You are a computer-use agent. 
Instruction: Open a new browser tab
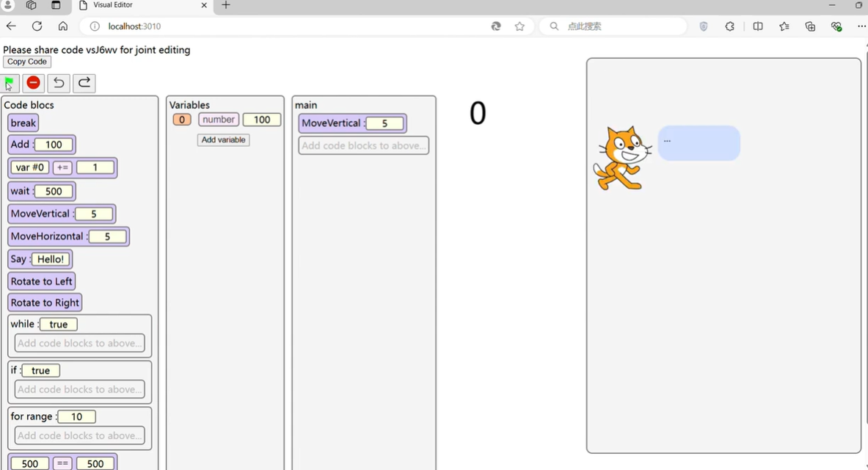pyautogui.click(x=226, y=5)
